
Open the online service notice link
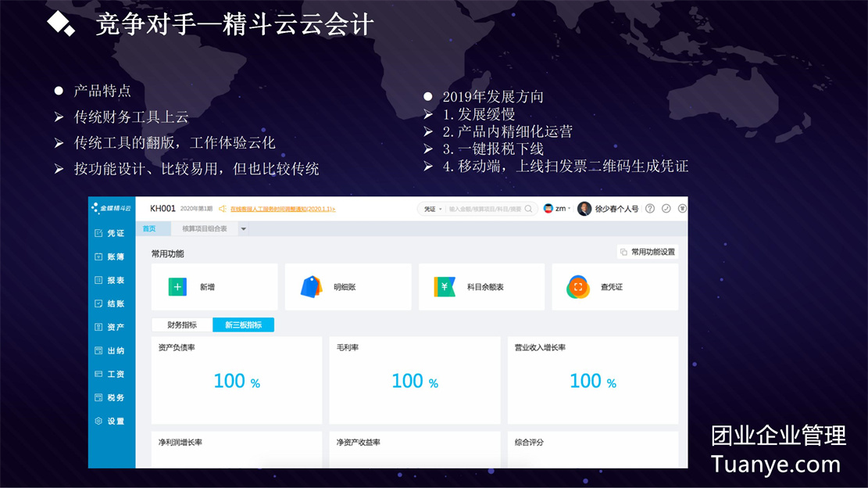[283, 209]
